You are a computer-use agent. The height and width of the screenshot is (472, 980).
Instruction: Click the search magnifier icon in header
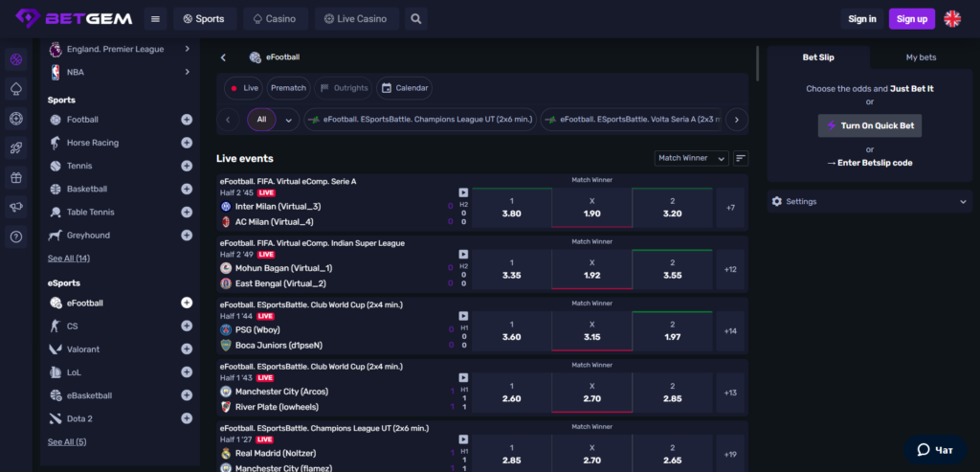click(414, 18)
